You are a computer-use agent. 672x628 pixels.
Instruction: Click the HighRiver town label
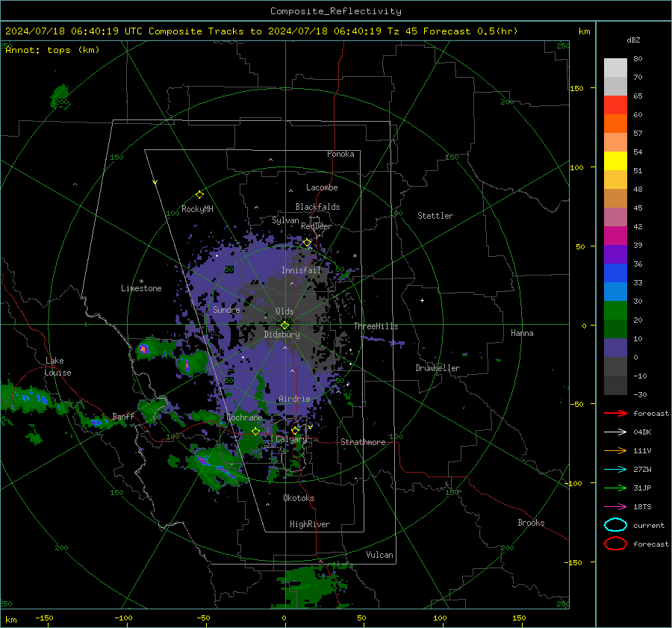coord(310,524)
